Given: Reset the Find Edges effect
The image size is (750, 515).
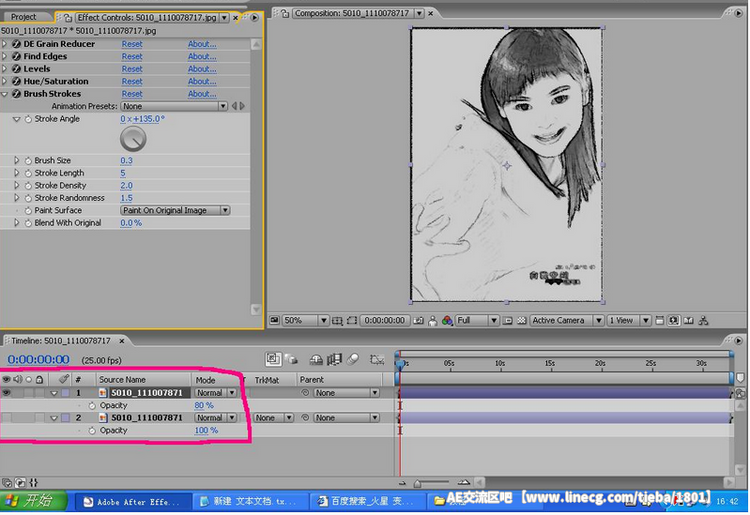Looking at the screenshot, I should pos(132,56).
